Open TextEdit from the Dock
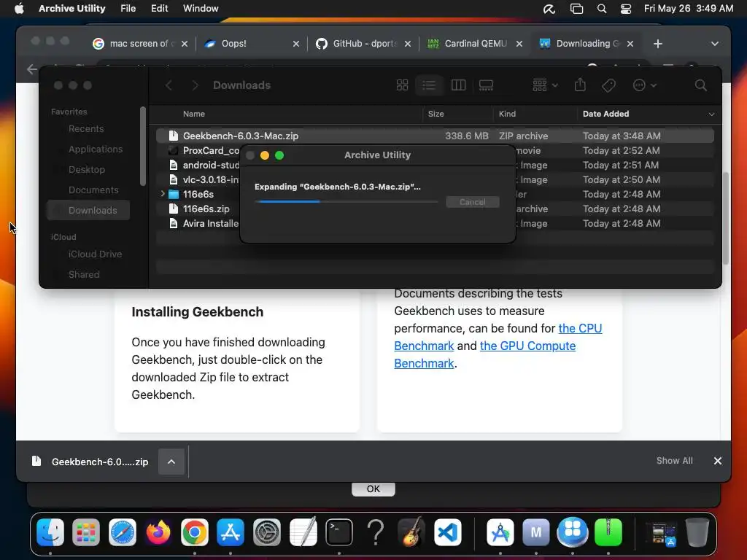 pyautogui.click(x=303, y=532)
